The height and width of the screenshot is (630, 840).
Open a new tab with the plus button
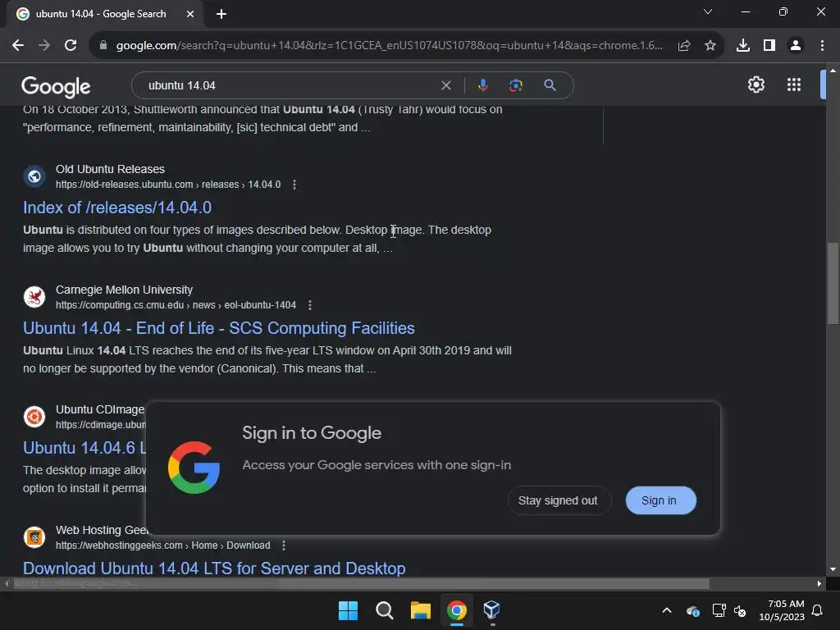pyautogui.click(x=221, y=14)
